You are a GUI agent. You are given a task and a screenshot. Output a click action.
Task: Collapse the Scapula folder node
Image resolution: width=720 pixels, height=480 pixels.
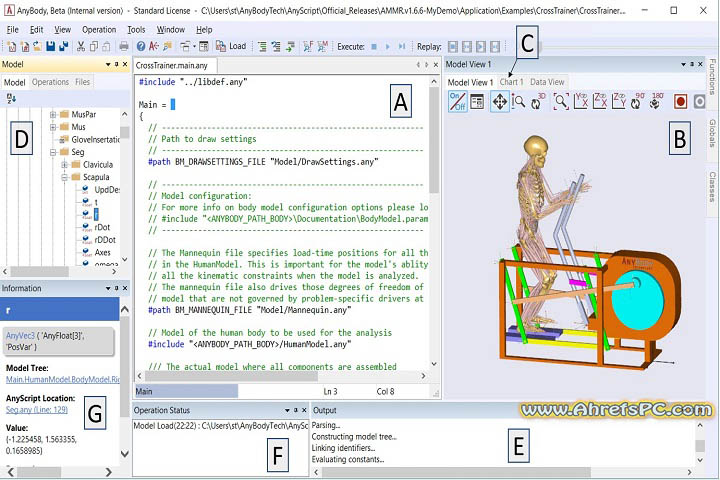65,177
